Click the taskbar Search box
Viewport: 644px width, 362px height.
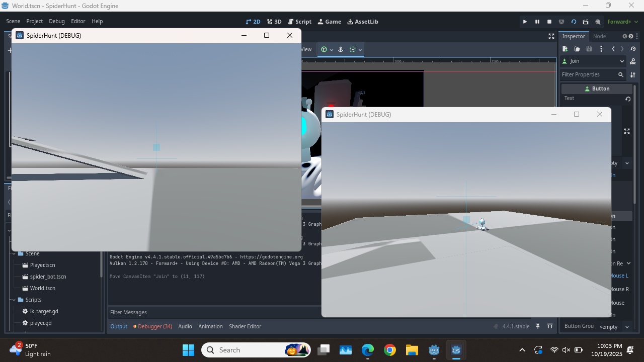point(256,350)
